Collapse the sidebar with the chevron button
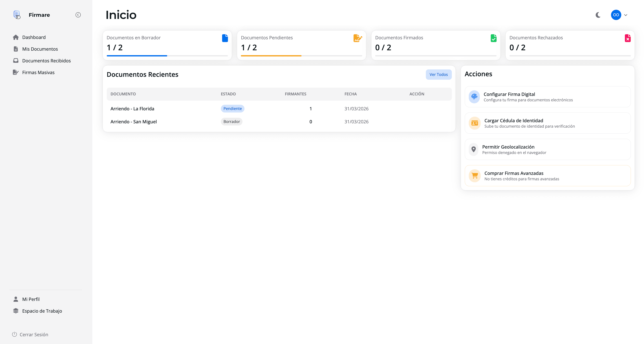644x344 pixels. pyautogui.click(x=78, y=15)
